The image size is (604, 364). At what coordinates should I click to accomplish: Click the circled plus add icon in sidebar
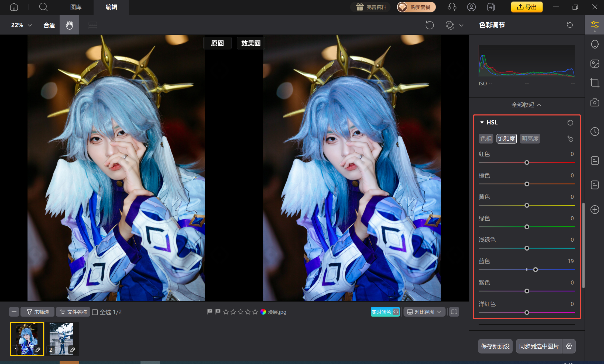(x=595, y=210)
